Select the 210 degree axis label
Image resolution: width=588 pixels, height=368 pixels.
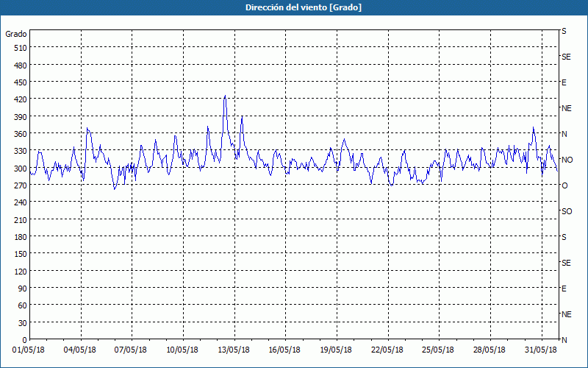click(x=21, y=219)
